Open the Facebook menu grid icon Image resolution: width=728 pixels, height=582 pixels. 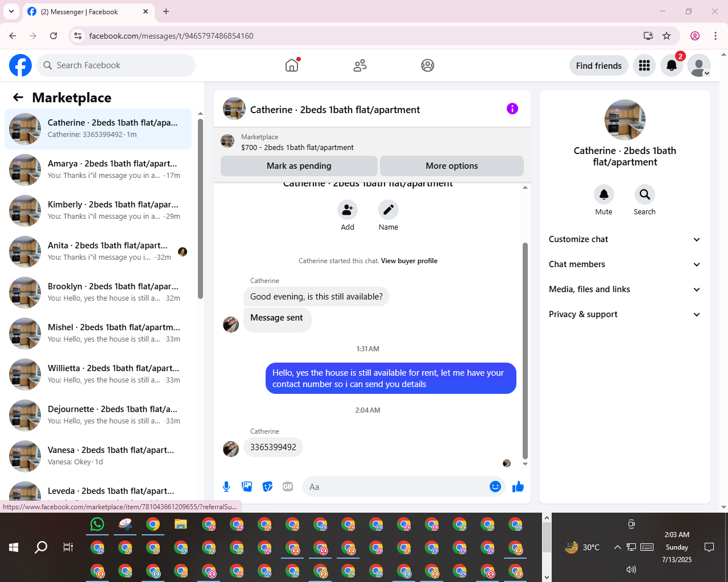click(644, 65)
